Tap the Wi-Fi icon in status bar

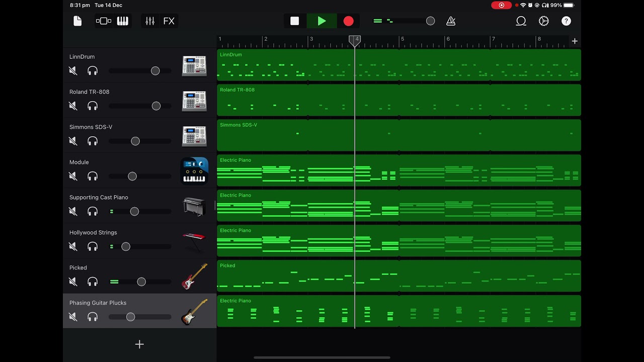[523, 5]
